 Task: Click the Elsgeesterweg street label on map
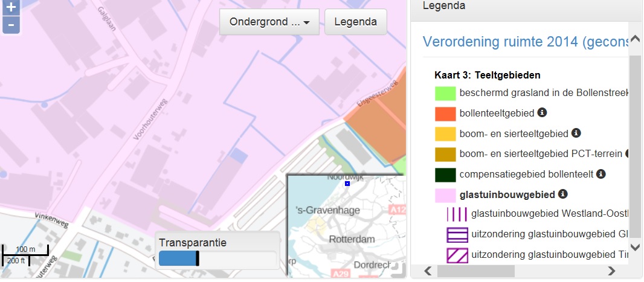coord(379,94)
